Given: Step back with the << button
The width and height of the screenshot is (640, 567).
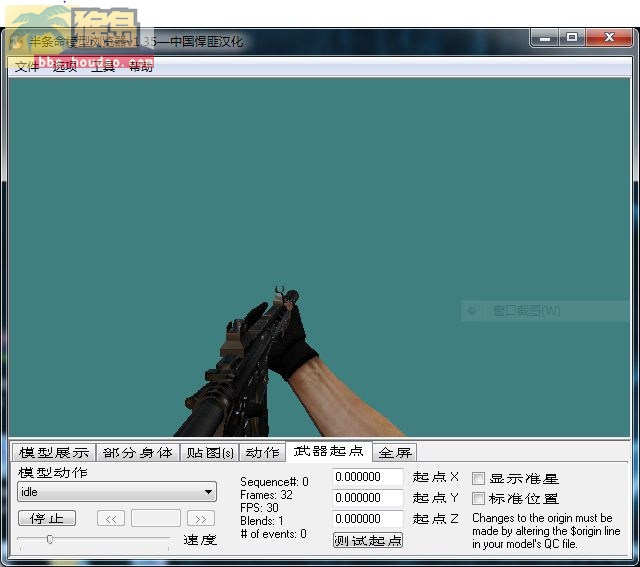Looking at the screenshot, I should coord(111,518).
